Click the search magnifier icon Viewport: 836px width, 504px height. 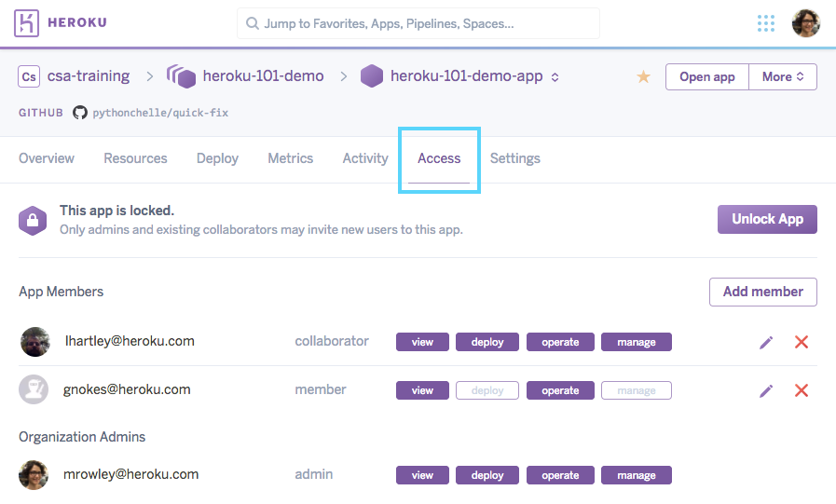pos(253,23)
